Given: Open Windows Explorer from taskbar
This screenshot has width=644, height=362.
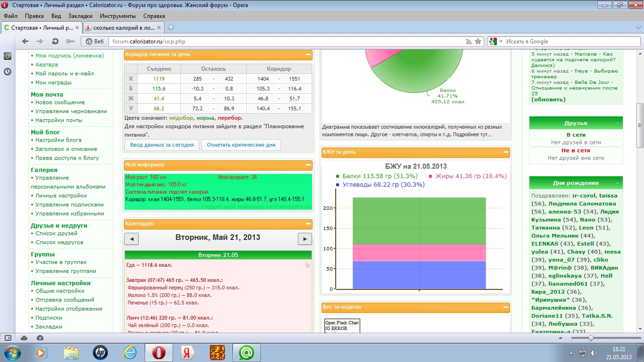Looking at the screenshot, I should point(71,352).
